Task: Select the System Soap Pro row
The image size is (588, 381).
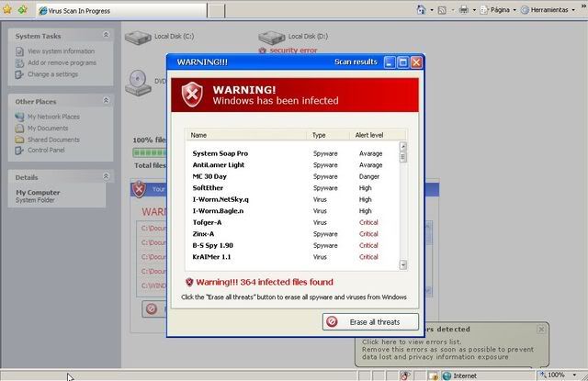Action: 292,153
